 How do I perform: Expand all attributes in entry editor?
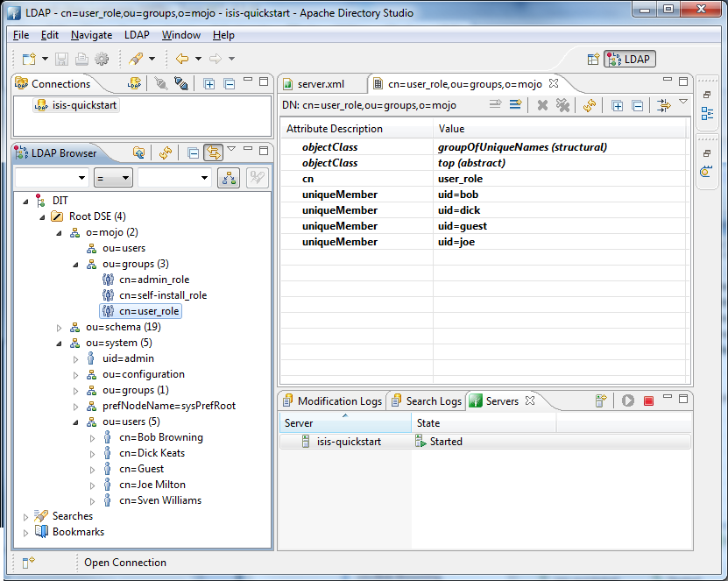[x=618, y=106]
